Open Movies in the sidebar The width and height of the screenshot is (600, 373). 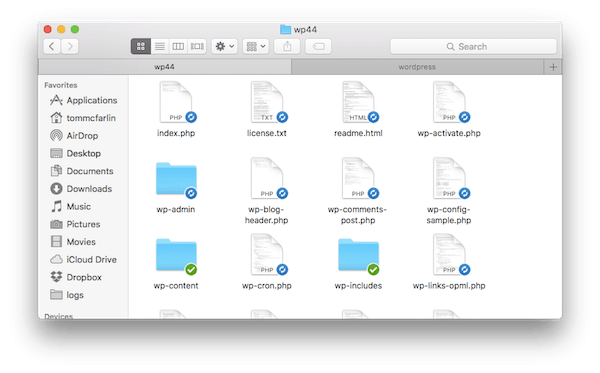[73, 242]
